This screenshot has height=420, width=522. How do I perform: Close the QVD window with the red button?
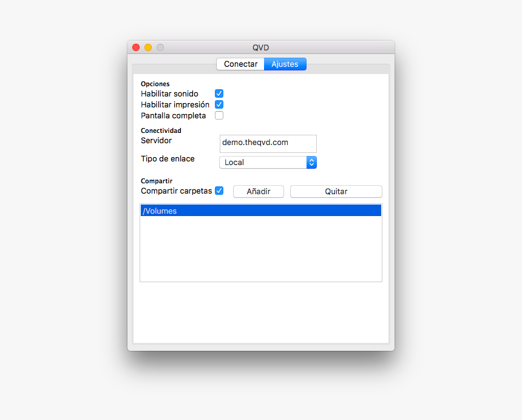pos(136,47)
